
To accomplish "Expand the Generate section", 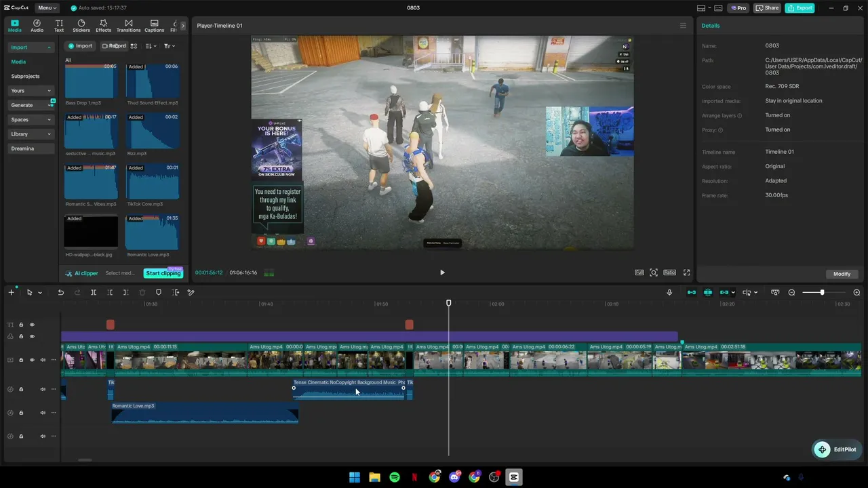I will click(x=31, y=105).
